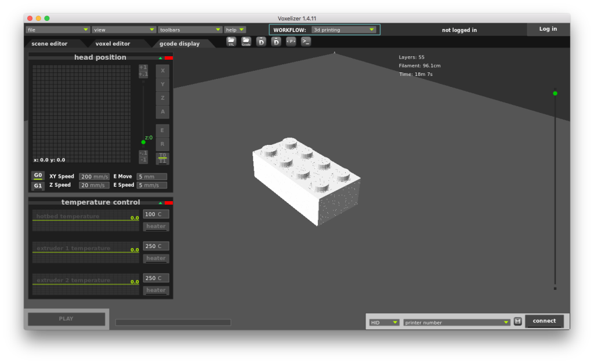Viewport: 594px width, 364px height.
Task: Click the Log in button
Action: pos(548,29)
